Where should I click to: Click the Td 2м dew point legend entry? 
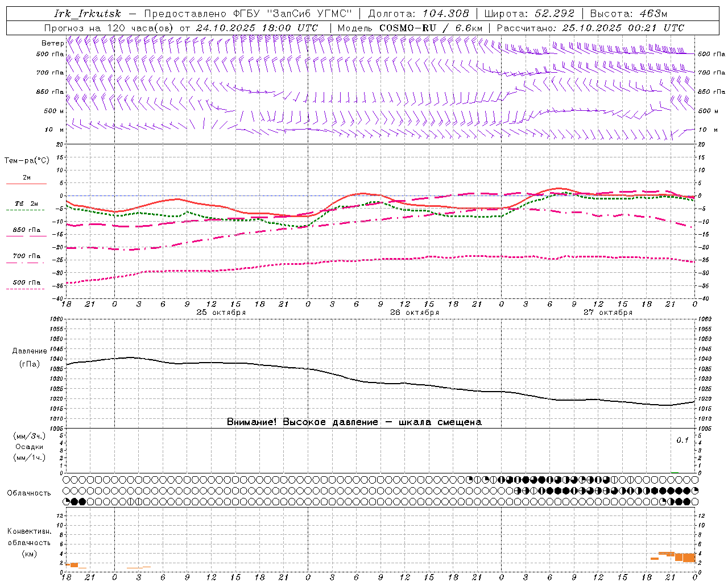pos(27,203)
